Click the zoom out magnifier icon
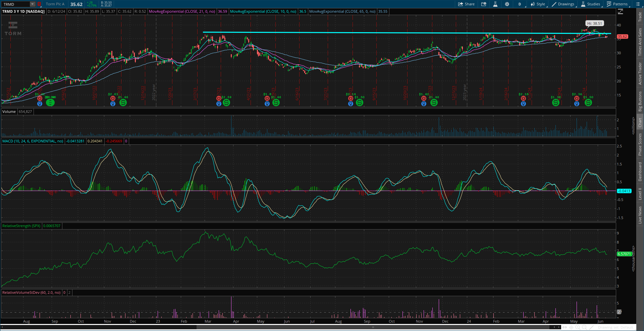This screenshot has width=644, height=331. tap(585, 327)
